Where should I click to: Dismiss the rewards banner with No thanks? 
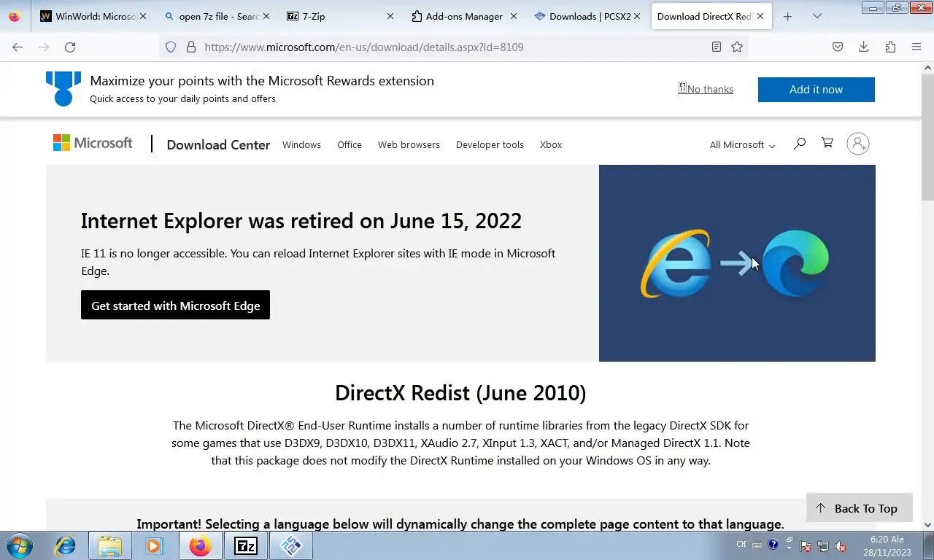pyautogui.click(x=706, y=89)
